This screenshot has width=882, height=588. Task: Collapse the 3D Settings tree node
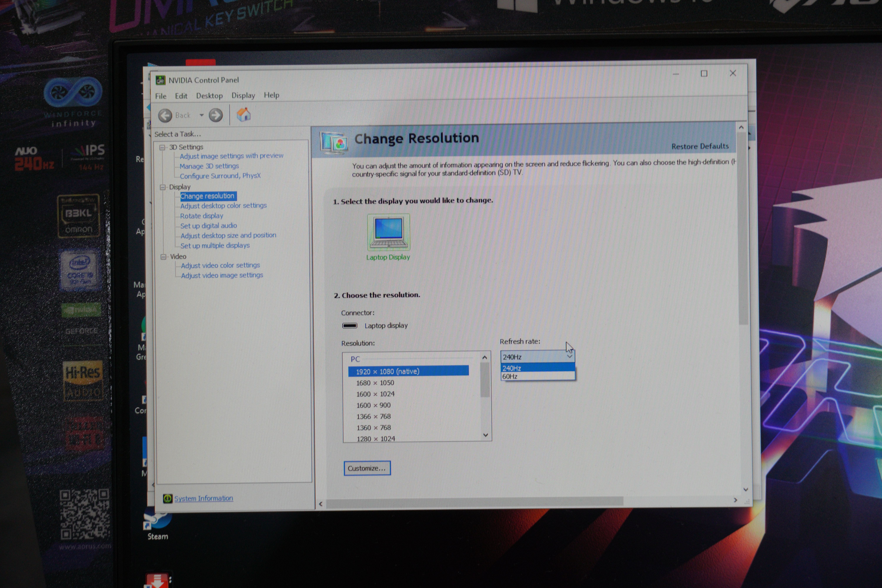162,147
